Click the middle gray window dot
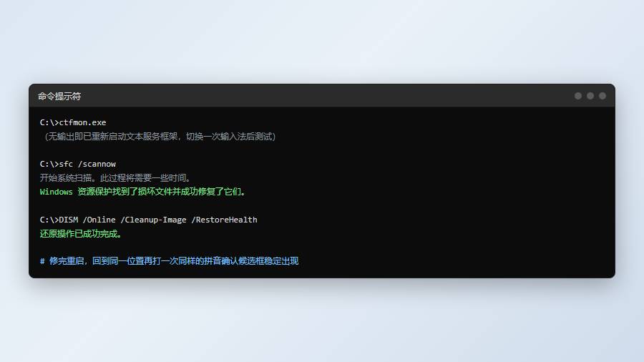 pos(590,96)
